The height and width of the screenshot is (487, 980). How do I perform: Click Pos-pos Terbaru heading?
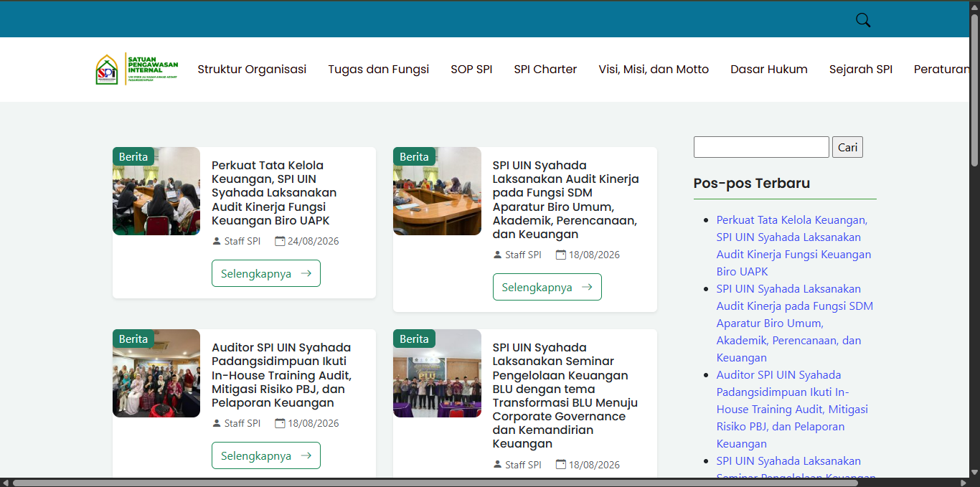coord(751,183)
